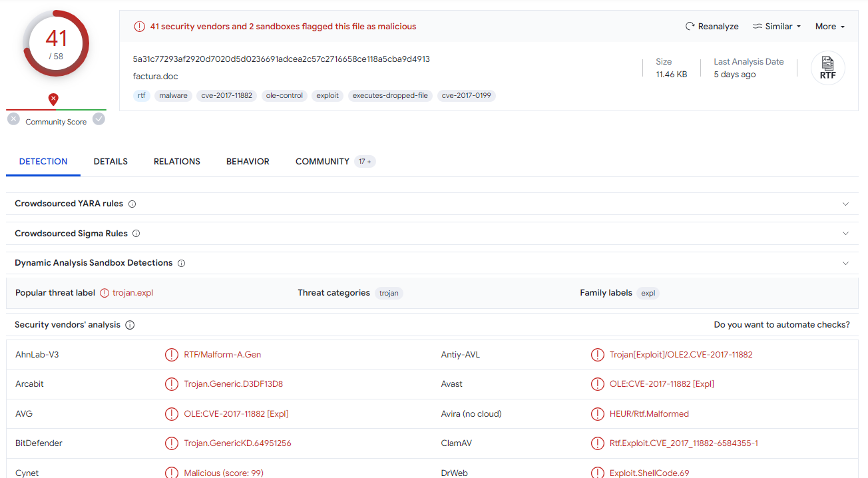This screenshot has height=478, width=868.
Task: Click the Avast detection alert icon
Action: coord(598,384)
